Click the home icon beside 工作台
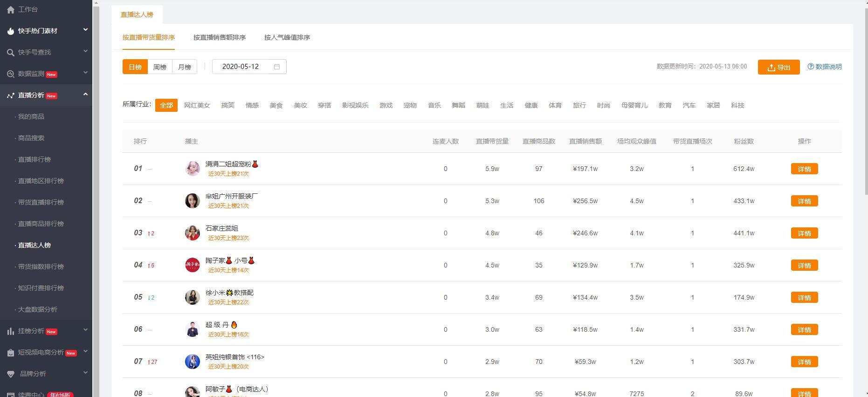This screenshot has height=397, width=868. (11, 10)
